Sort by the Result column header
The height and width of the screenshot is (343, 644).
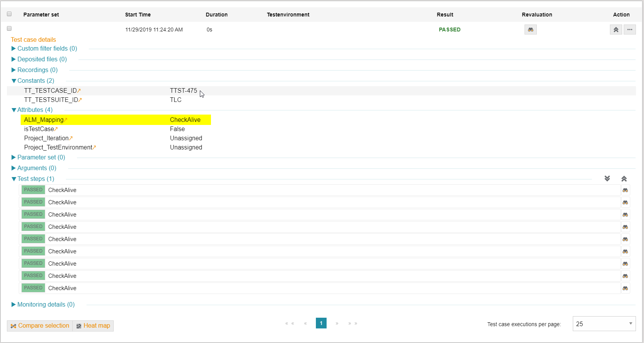[445, 15]
